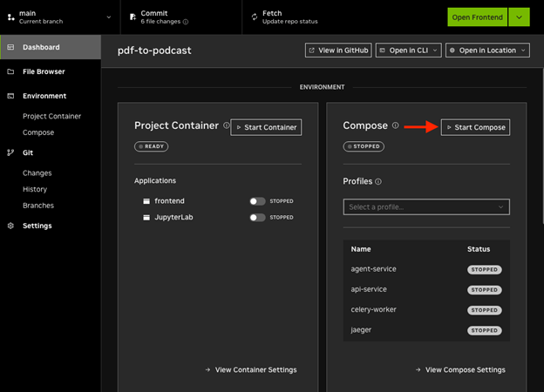
Task: Click the JupyterLab application window icon
Action: (146, 217)
